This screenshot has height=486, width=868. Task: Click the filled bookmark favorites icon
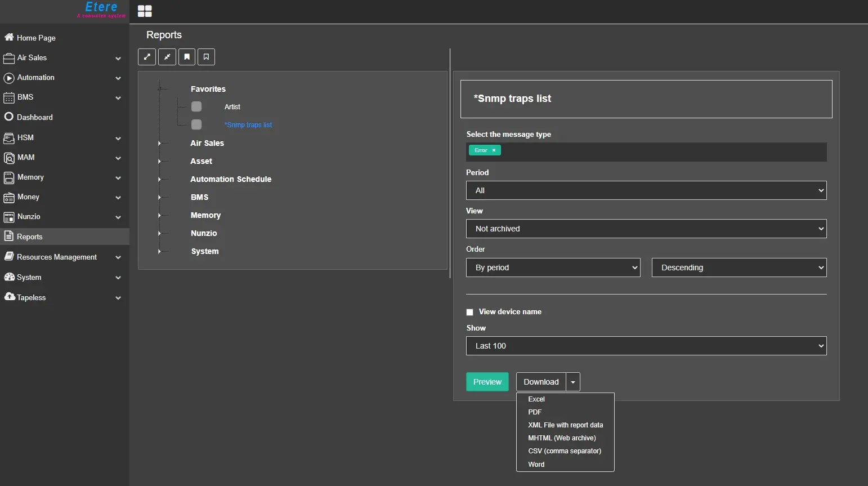pyautogui.click(x=187, y=57)
